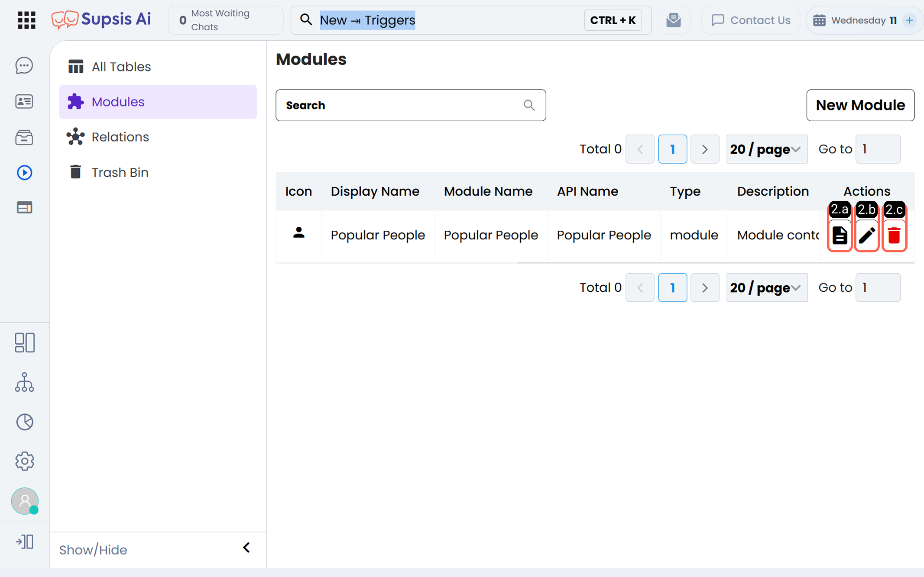Open the inbox archive sidebar icon

[24, 137]
